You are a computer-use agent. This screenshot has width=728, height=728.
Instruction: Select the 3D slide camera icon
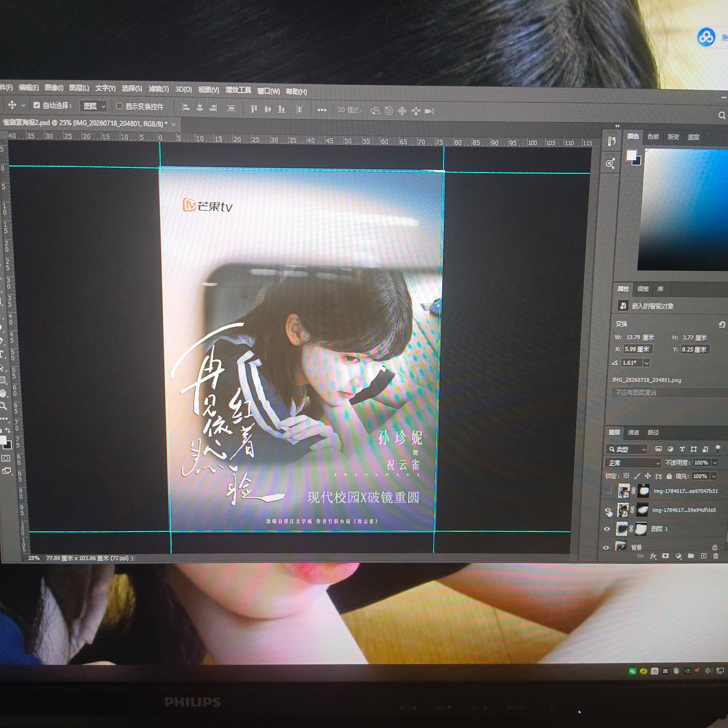coord(416,111)
